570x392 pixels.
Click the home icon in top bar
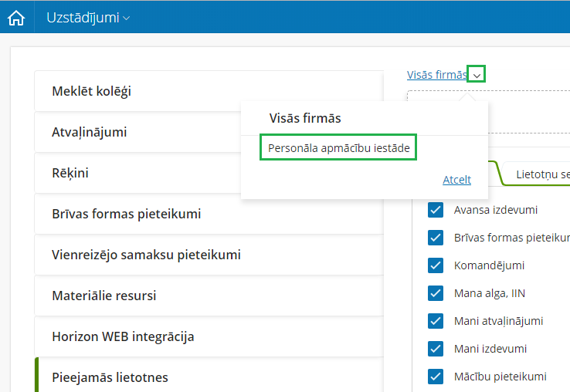pyautogui.click(x=16, y=17)
